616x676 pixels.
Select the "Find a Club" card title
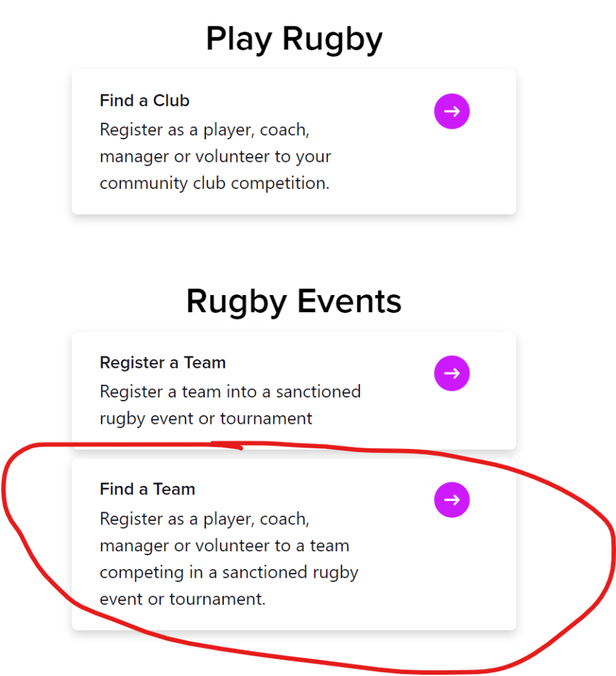(x=145, y=101)
